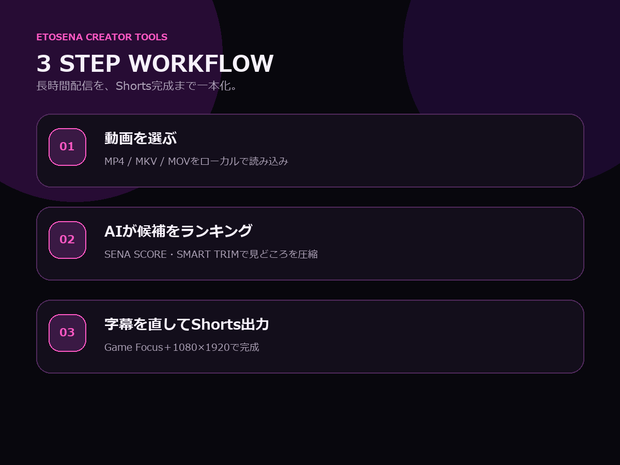This screenshot has height=465, width=620.
Task: Select the 3 STEP WORKFLOW heading
Action: coord(155,63)
